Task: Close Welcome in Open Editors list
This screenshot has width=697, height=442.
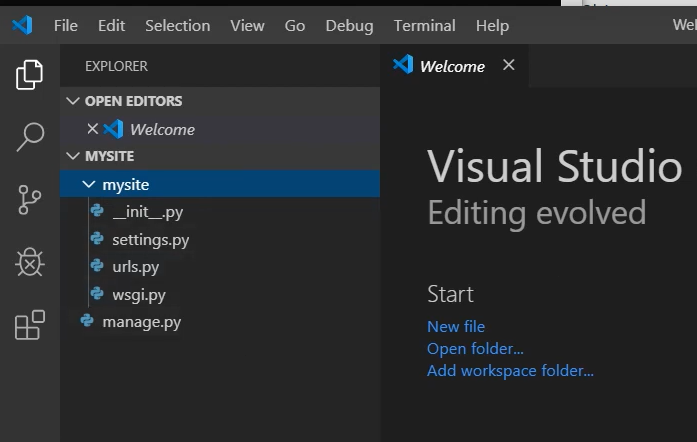Action: (92, 129)
